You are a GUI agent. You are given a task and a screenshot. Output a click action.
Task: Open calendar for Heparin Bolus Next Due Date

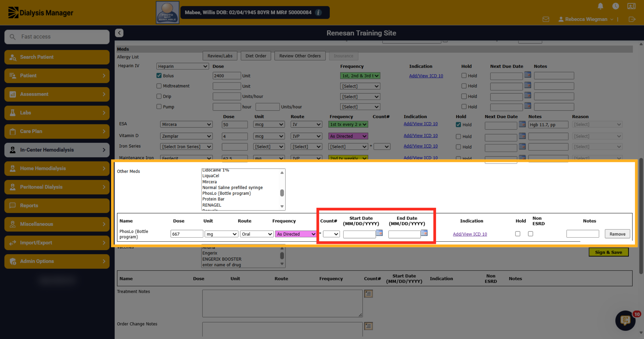coord(528,75)
